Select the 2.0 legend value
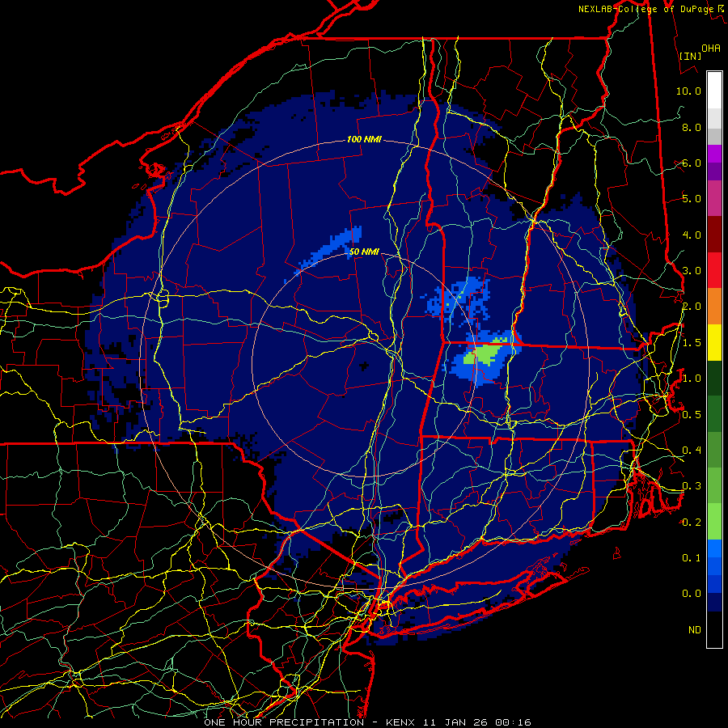The image size is (728, 728). click(692, 307)
